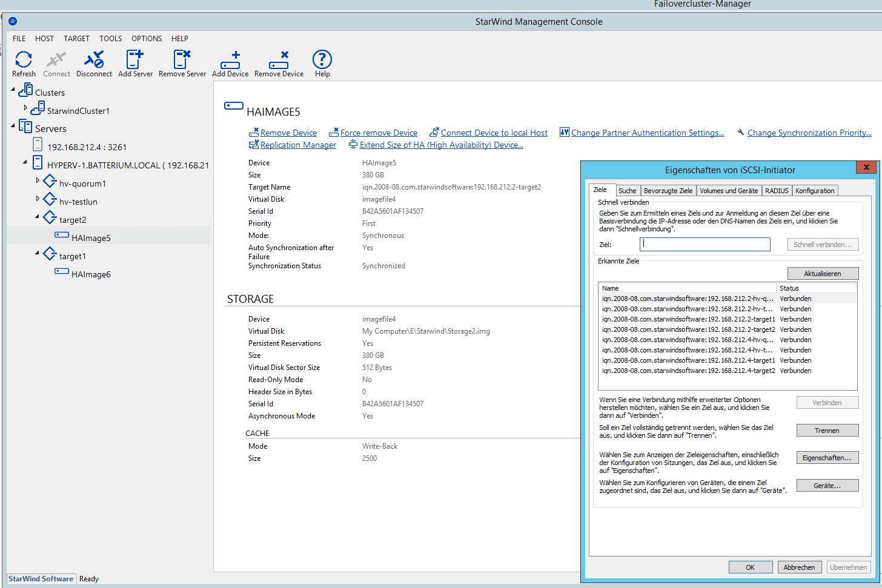Screen dimensions: 882x588
Task: Click the hv-testlun target icon
Action: 50,199
